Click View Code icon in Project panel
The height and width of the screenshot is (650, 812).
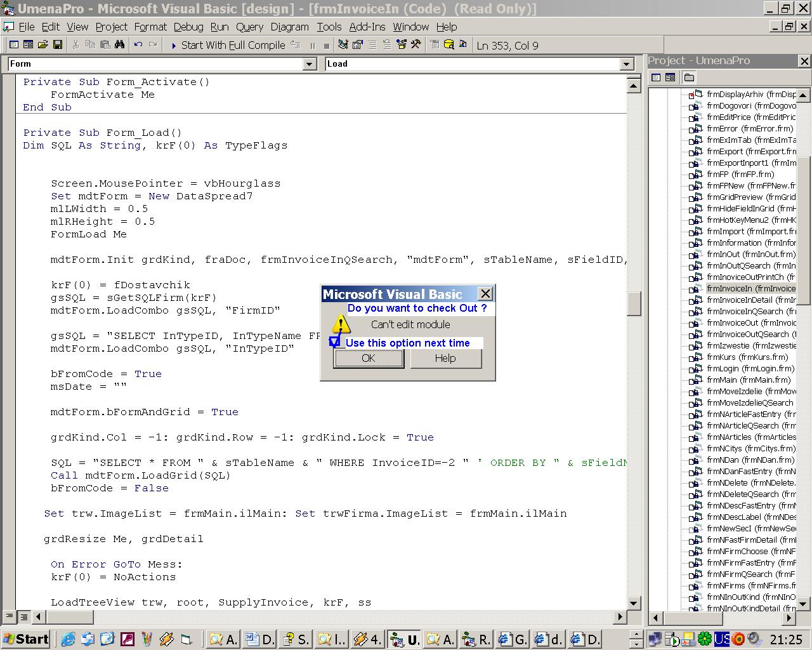click(656, 77)
